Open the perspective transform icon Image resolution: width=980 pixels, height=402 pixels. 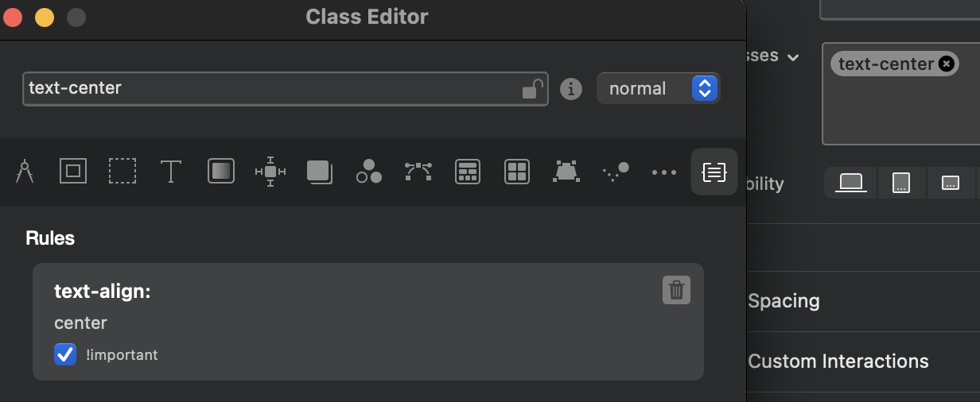[x=566, y=171]
